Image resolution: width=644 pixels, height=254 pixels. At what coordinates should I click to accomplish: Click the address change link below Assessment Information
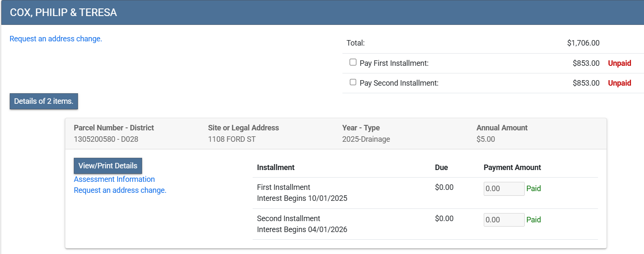(x=120, y=190)
